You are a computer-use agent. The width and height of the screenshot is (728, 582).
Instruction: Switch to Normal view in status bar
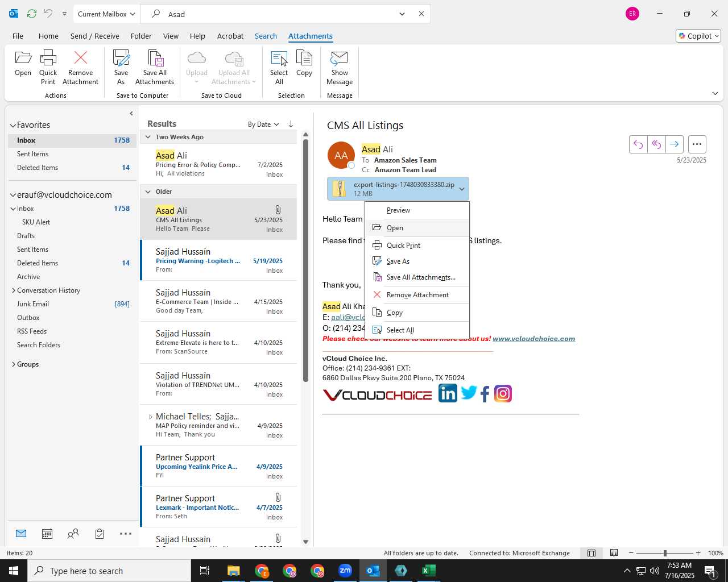(591, 553)
